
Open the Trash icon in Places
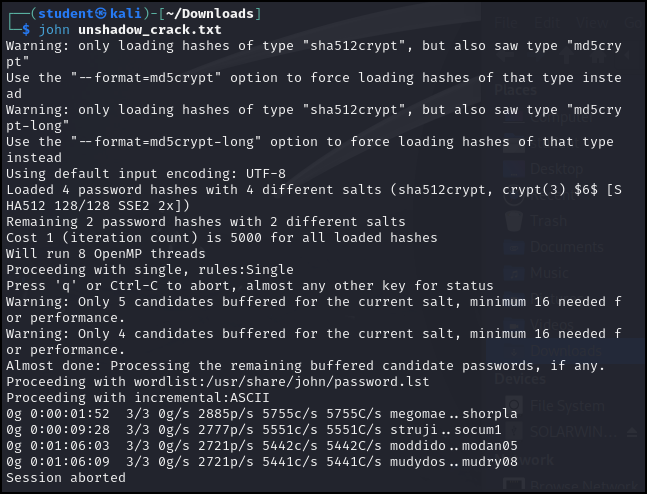coord(514,221)
